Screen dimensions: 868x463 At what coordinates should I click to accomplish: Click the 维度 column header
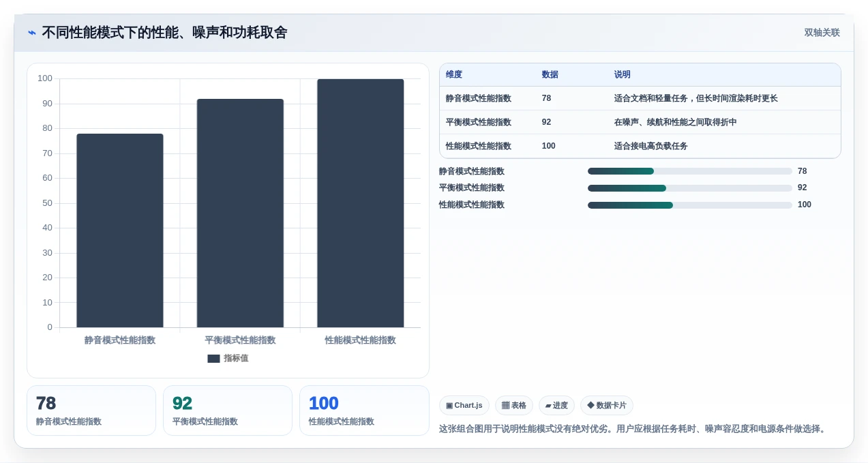454,75
